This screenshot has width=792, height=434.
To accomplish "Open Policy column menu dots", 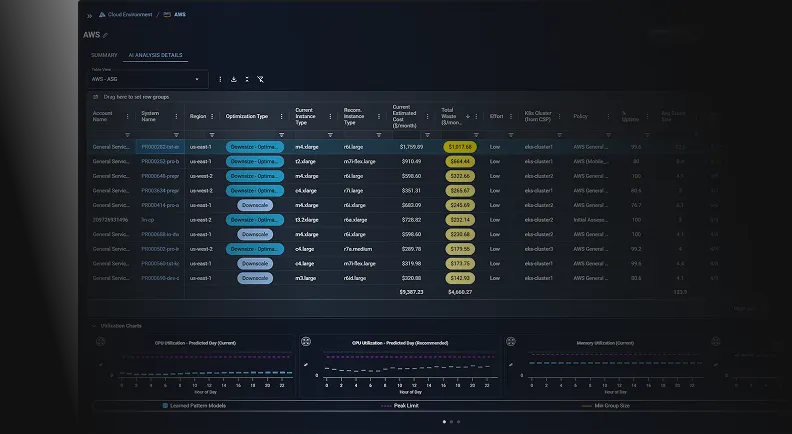I will tap(608, 117).
